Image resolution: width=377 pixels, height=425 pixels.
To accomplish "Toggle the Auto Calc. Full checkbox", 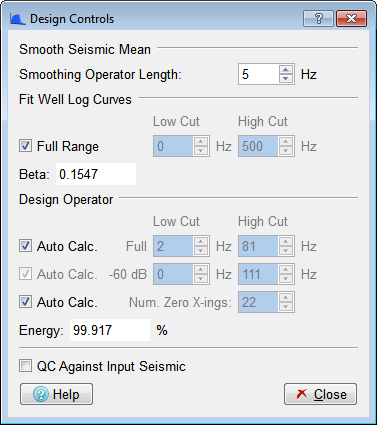I will (x=25, y=246).
